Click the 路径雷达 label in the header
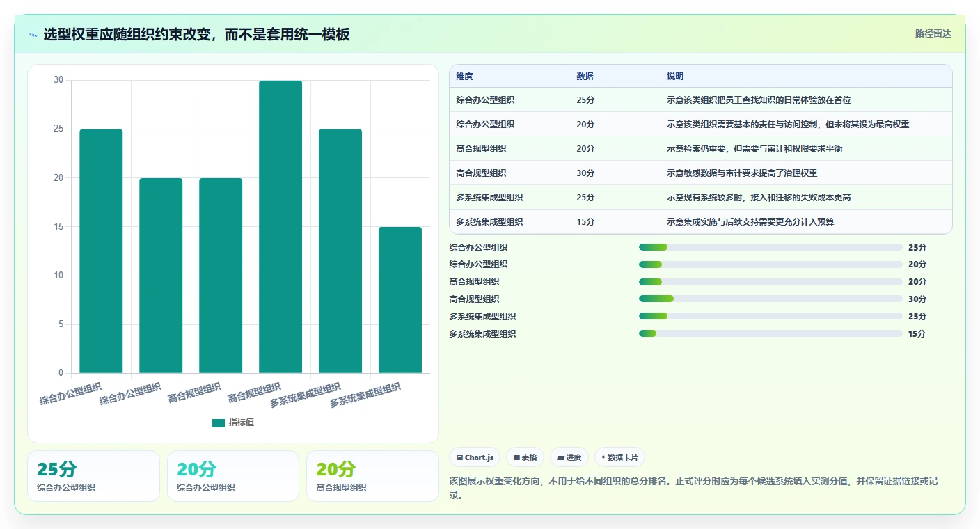Image resolution: width=980 pixels, height=529 pixels. point(933,33)
